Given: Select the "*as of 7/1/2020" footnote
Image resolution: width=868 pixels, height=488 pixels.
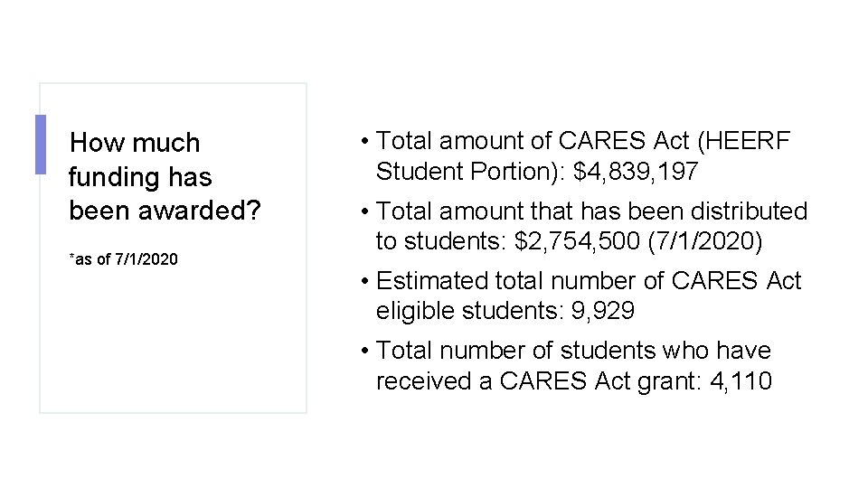Looking at the screenshot, I should click(124, 259).
